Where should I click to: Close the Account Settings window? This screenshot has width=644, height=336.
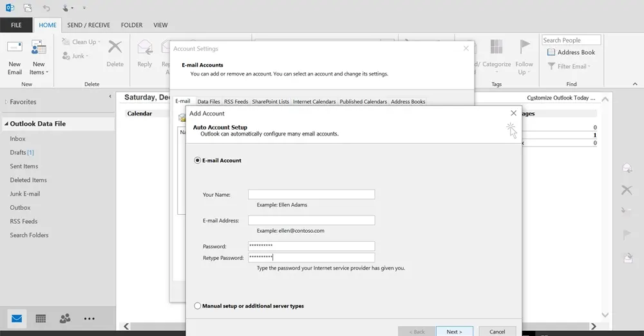click(x=466, y=48)
